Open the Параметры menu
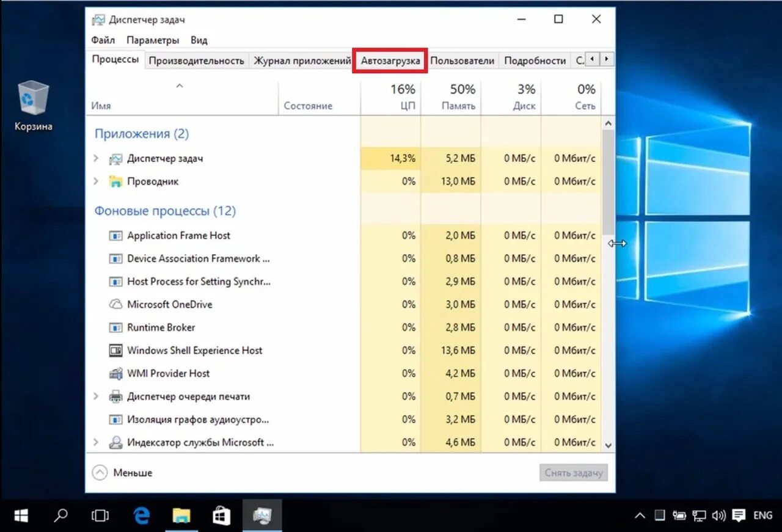 [153, 40]
